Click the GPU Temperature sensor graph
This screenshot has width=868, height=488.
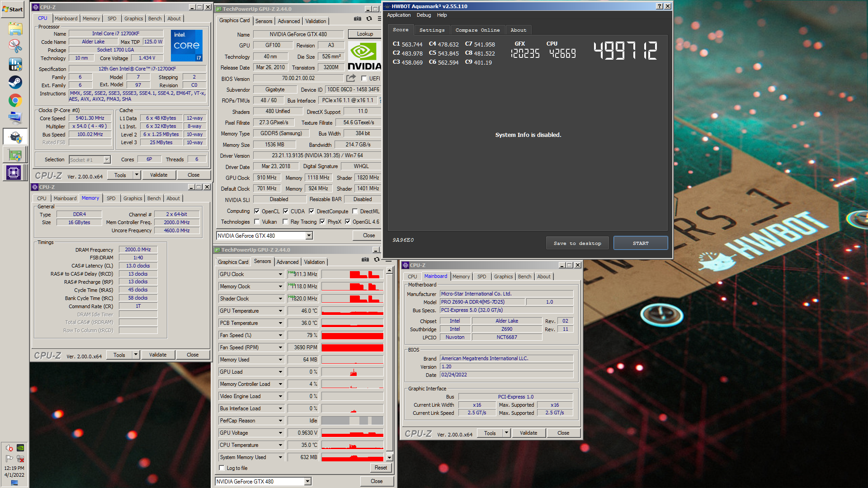pos(353,311)
